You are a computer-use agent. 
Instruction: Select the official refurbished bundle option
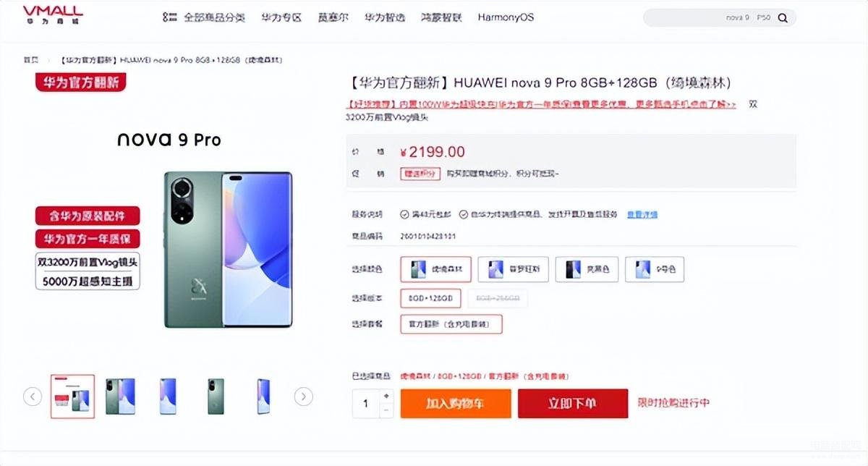tap(451, 324)
